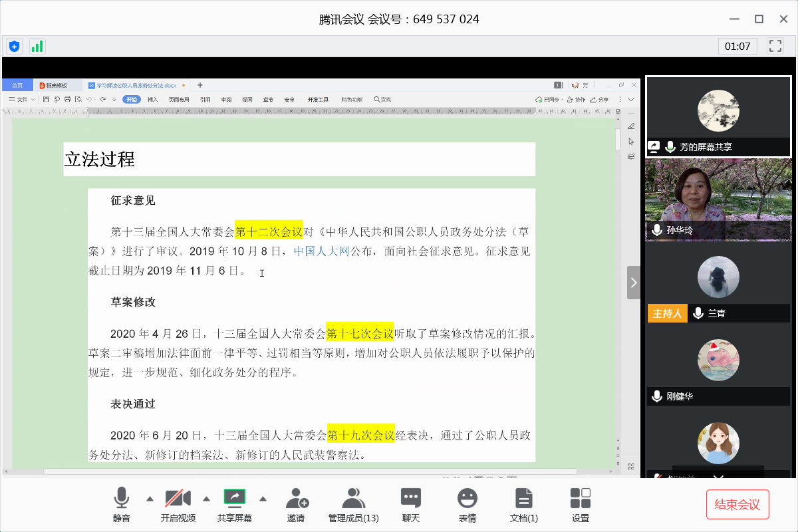Screen dimensions: 798x532
Task: Toggle 共享屏幕 screen sharing
Action: 234,504
